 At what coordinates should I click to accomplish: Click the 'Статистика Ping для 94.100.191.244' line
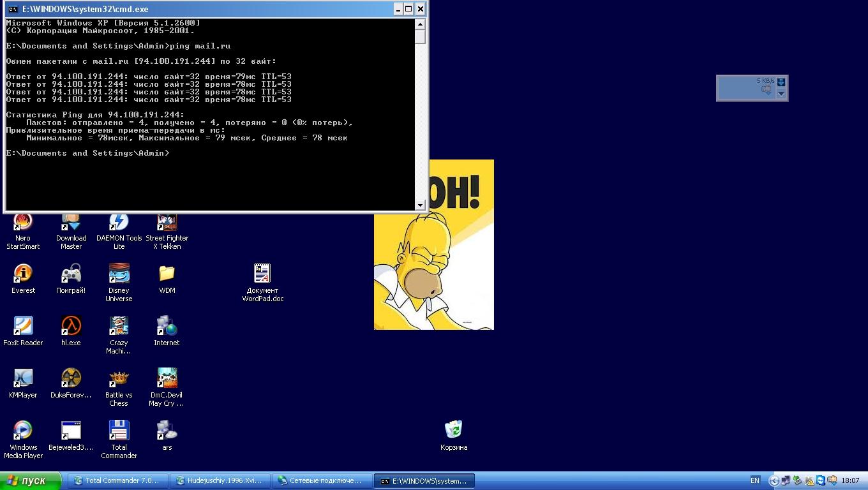pos(95,115)
